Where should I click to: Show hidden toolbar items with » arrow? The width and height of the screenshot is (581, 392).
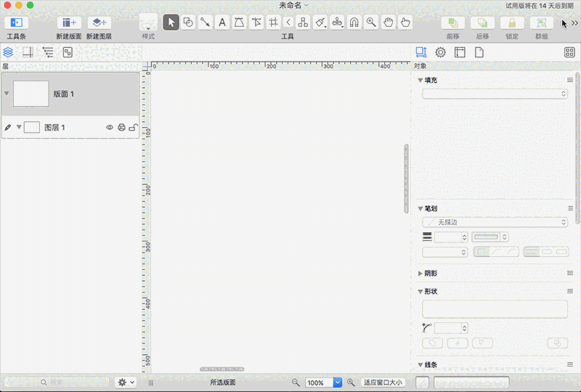pos(574,23)
